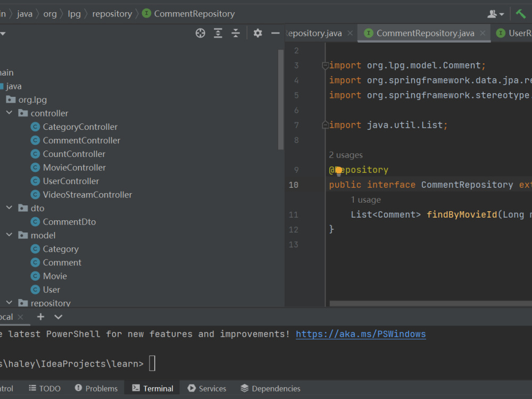This screenshot has height=399, width=532.
Task: Click the terminal command prompt input
Action: 152,363
